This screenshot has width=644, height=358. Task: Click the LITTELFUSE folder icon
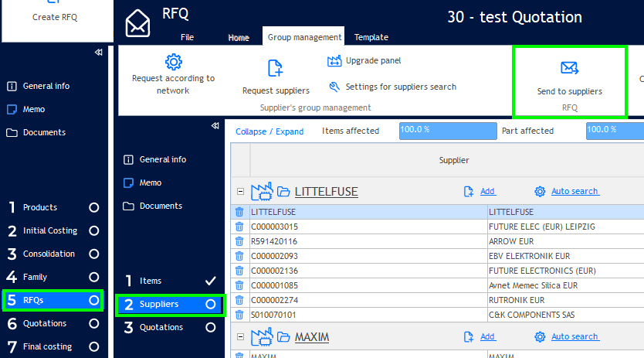(x=283, y=191)
